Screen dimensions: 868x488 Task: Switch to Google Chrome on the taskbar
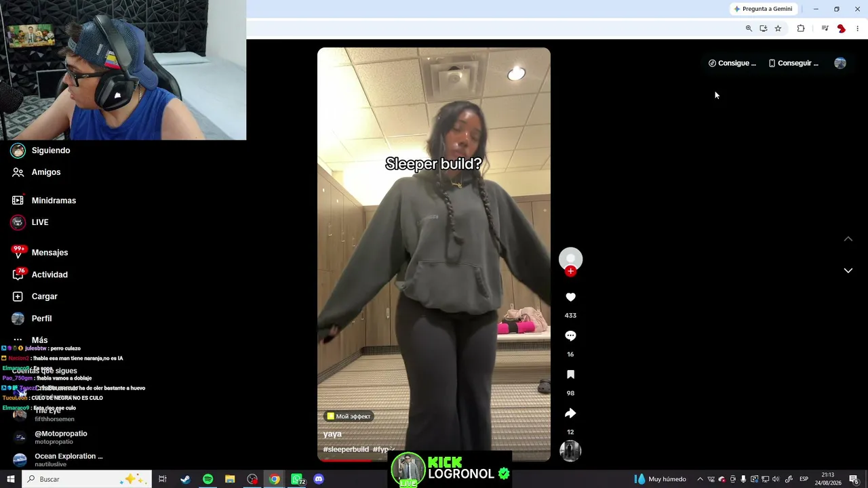274,479
